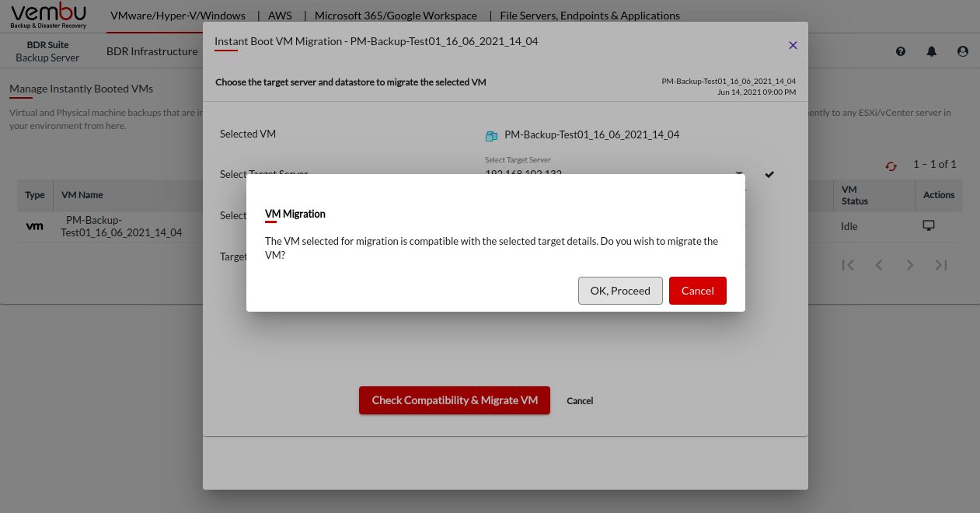The width and height of the screenshot is (980, 513).
Task: Click the VMware type icon in the VM row
Action: click(x=35, y=226)
